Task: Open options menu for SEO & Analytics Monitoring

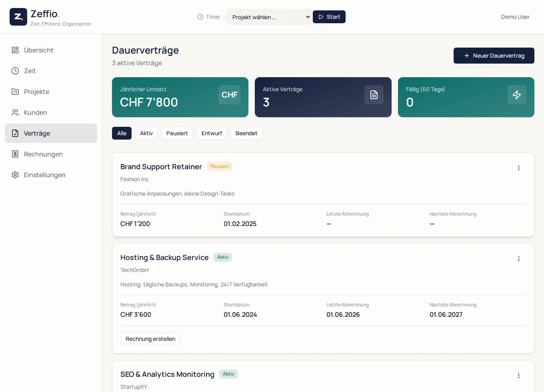Action: pos(519,376)
